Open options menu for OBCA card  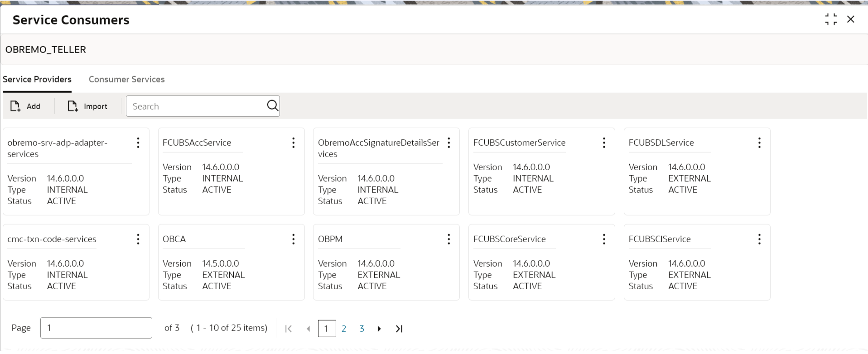click(x=294, y=239)
